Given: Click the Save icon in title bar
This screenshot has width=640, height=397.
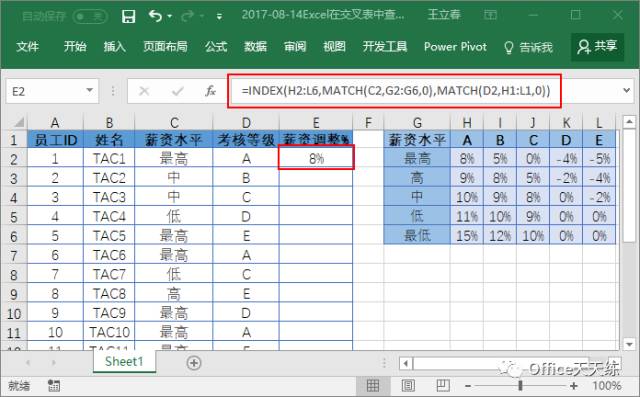Looking at the screenshot, I should [129, 16].
